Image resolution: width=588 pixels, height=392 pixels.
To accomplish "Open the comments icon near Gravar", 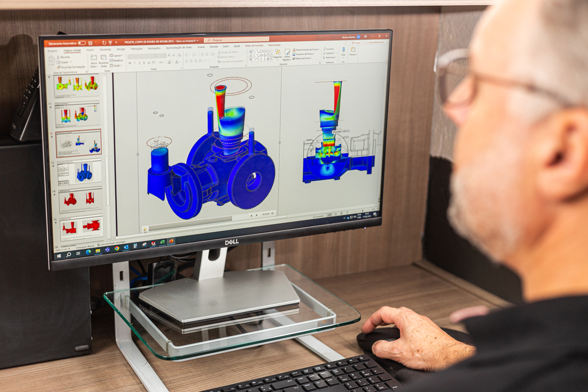I will point(347,43).
